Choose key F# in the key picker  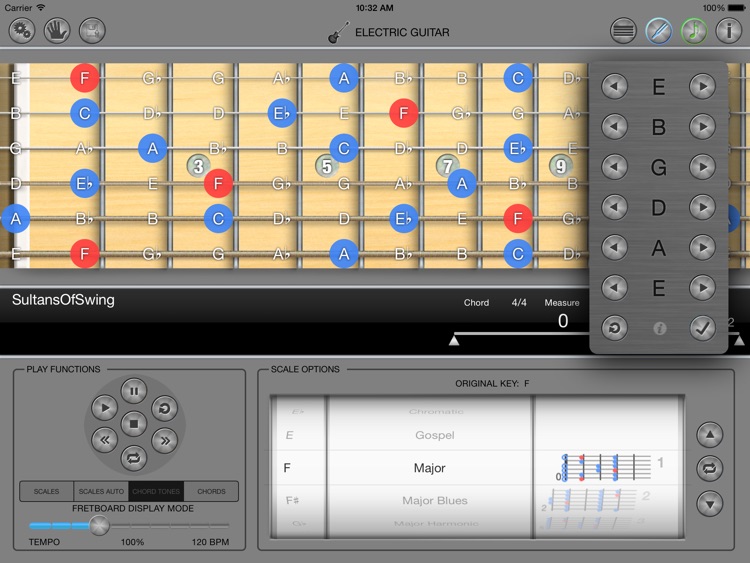[x=292, y=500]
